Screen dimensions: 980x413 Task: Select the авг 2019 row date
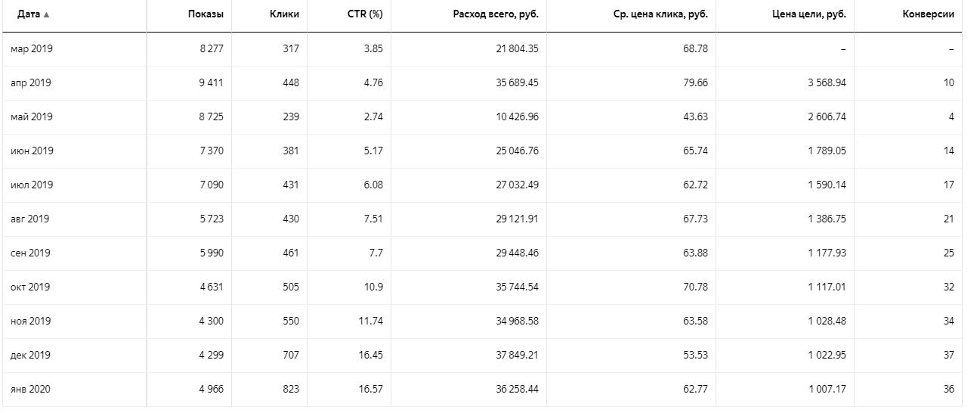coord(30,219)
